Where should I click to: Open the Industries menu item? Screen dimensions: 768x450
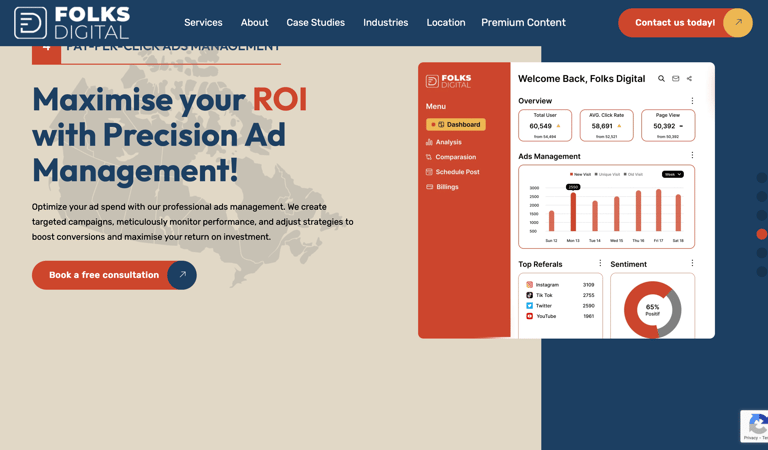click(x=385, y=23)
